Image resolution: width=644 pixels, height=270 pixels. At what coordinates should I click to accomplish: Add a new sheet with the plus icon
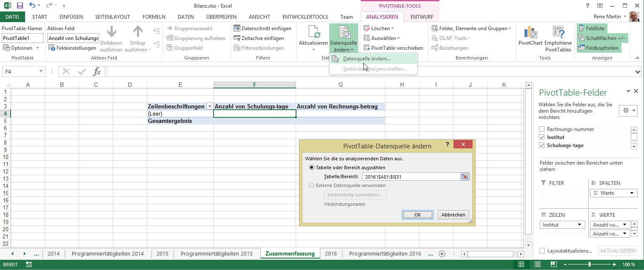(x=442, y=254)
